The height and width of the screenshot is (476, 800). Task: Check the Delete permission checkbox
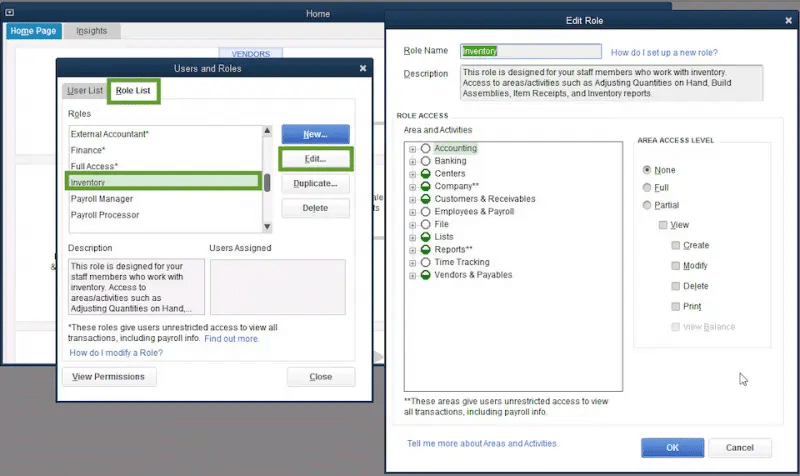(676, 286)
